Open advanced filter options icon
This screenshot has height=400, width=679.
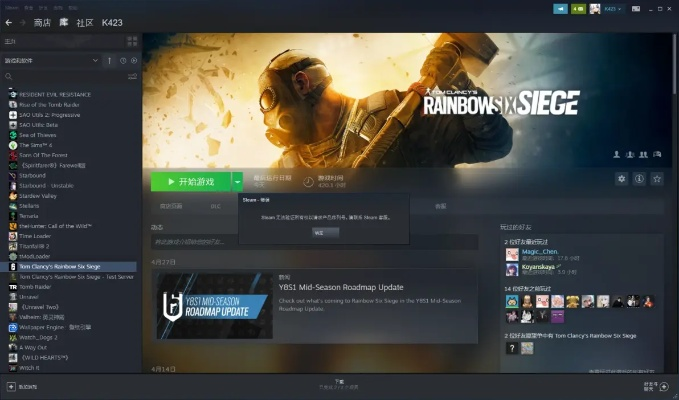tap(133, 76)
